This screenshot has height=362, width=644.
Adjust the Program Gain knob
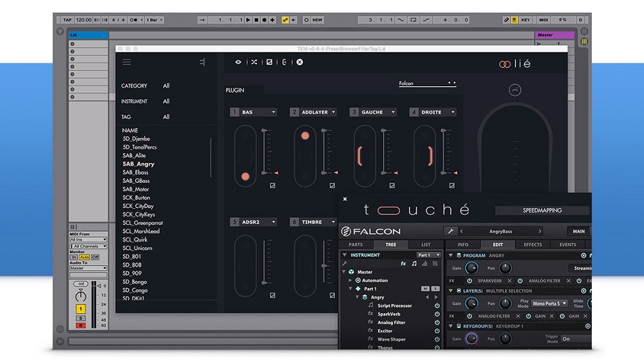[x=471, y=269]
